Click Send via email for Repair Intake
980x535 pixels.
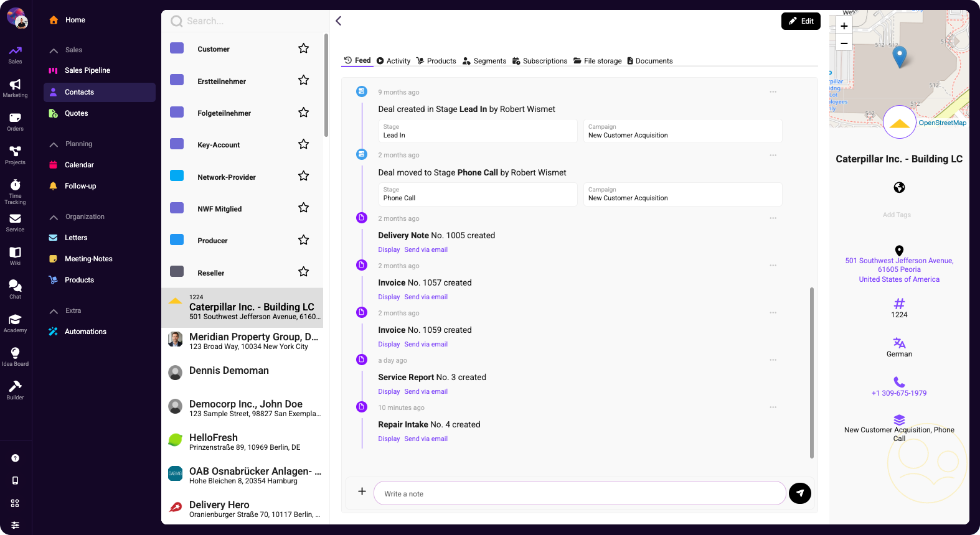click(426, 439)
